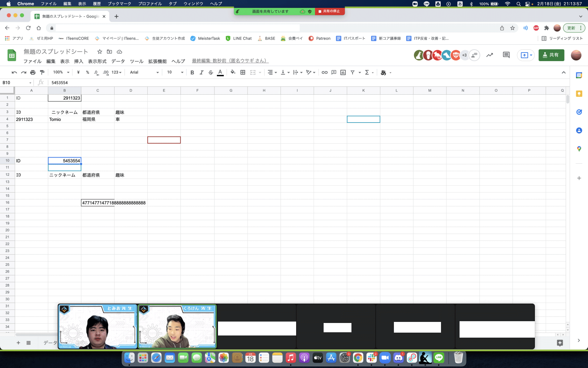Open 挿入 menu in Sheets
This screenshot has width=588, height=368.
[x=78, y=61]
